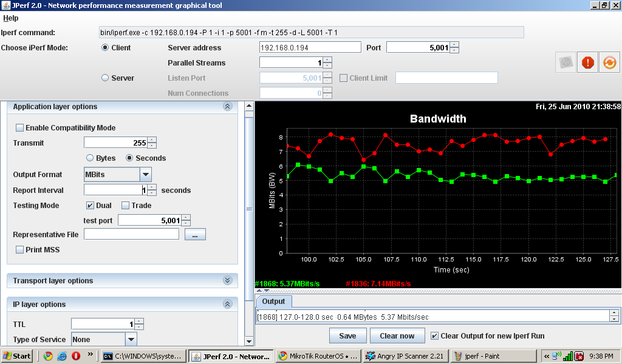The image size is (622, 364).
Task: Click the Server address field
Action: click(x=310, y=47)
